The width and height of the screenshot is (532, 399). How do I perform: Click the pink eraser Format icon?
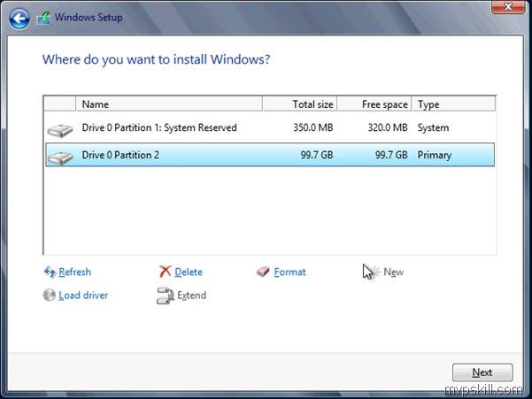click(263, 272)
